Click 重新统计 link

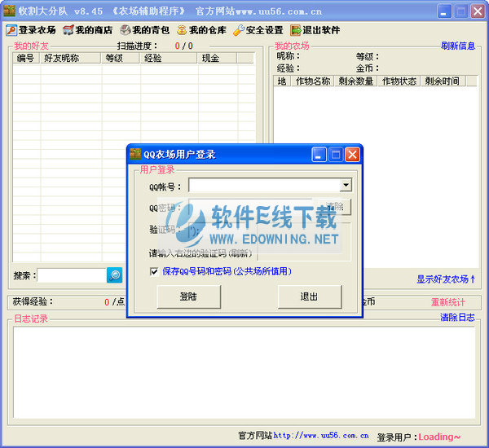(x=448, y=302)
